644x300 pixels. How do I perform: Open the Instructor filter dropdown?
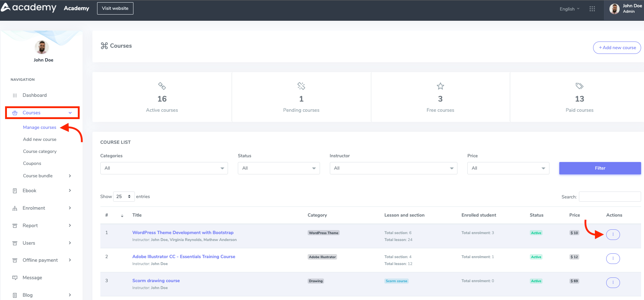(393, 168)
